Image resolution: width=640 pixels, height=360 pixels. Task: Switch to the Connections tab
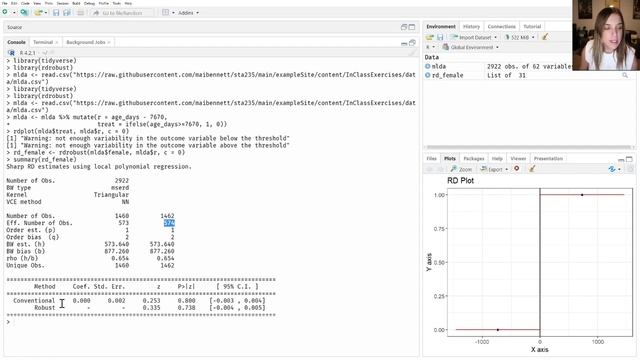(502, 27)
